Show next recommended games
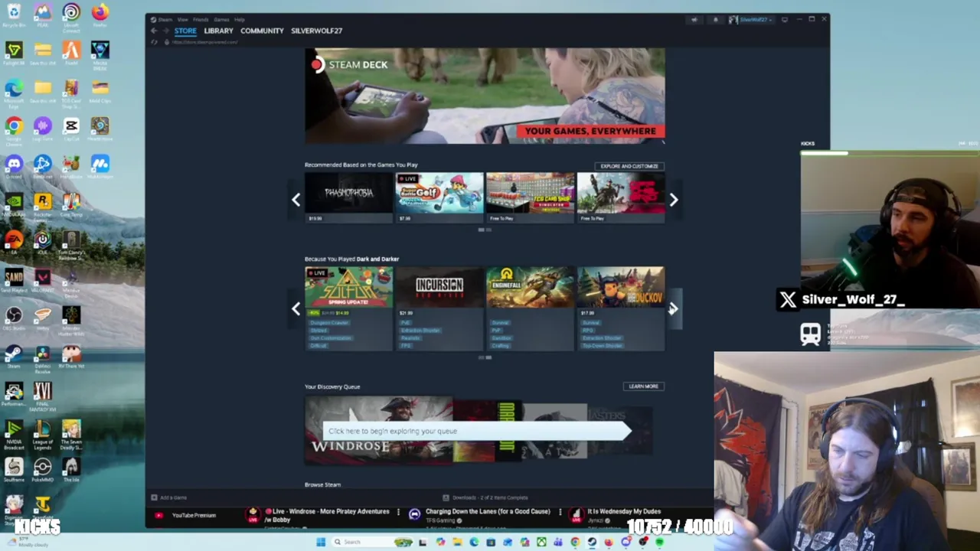This screenshot has width=980, height=551. coord(674,200)
